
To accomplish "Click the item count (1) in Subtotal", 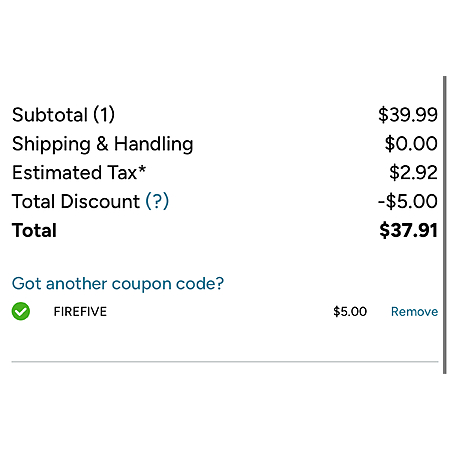I will pyautogui.click(x=104, y=115).
